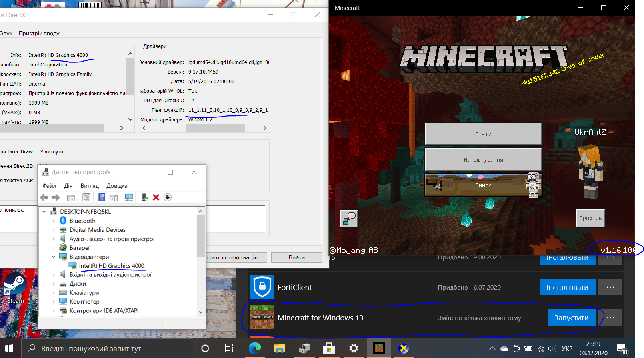
Task: Toggle the console tree icon in Device Manager
Action: click(71, 197)
